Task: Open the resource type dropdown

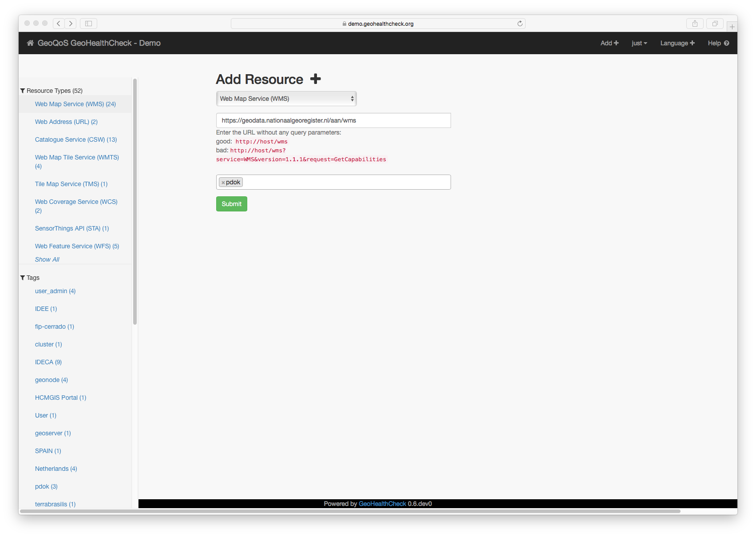Action: pos(286,99)
